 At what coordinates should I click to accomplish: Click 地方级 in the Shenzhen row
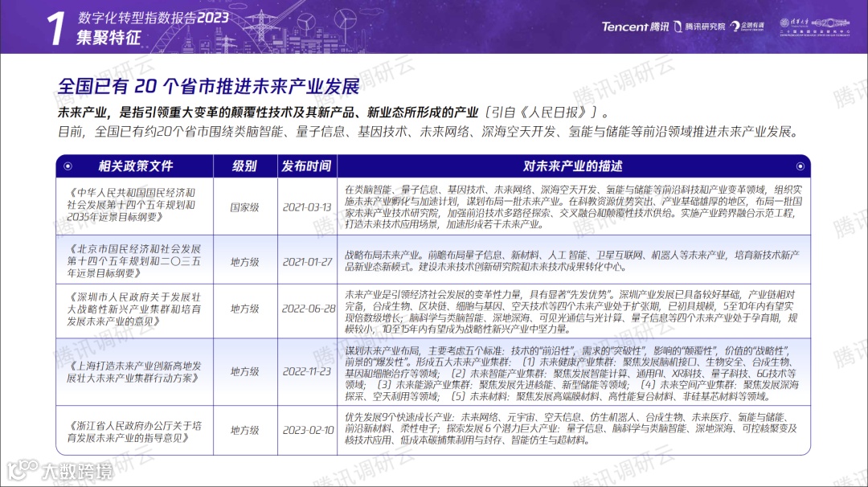tap(244, 309)
